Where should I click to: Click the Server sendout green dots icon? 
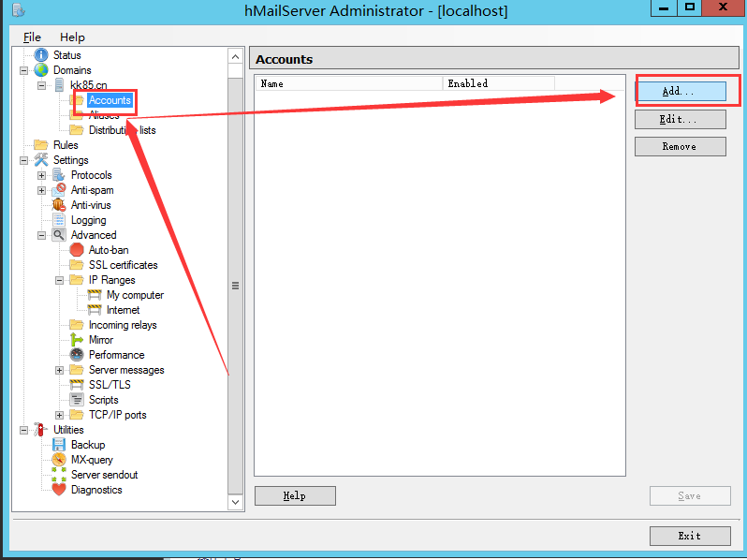[x=59, y=475]
